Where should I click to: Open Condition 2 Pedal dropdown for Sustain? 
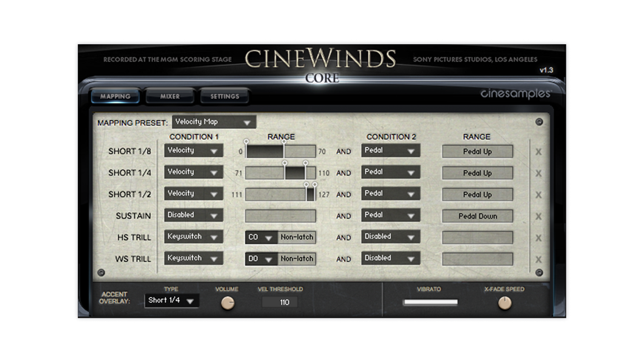point(391,215)
